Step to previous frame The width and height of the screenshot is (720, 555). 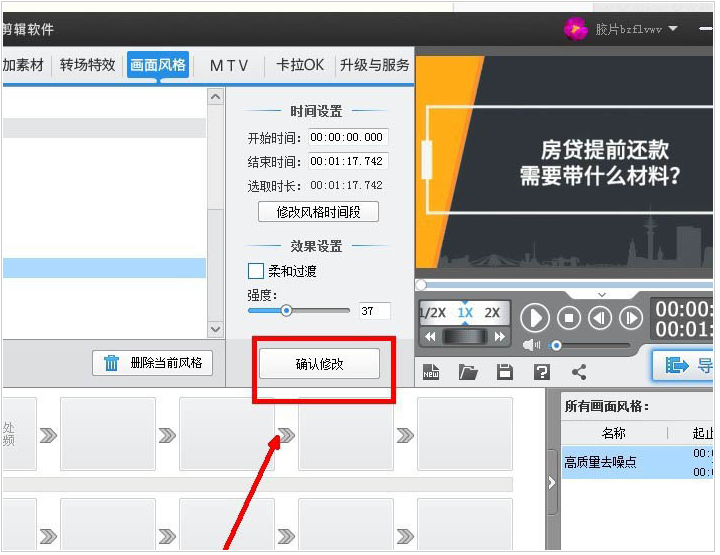point(600,318)
